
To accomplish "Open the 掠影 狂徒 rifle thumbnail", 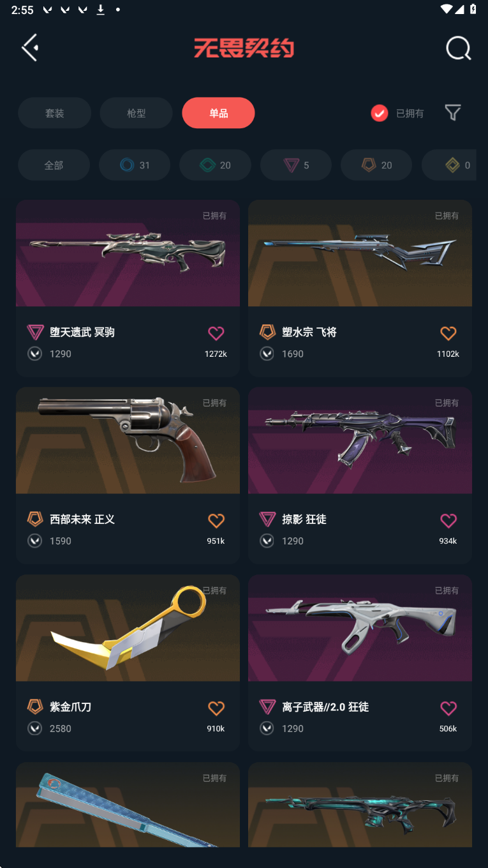I will pyautogui.click(x=360, y=440).
